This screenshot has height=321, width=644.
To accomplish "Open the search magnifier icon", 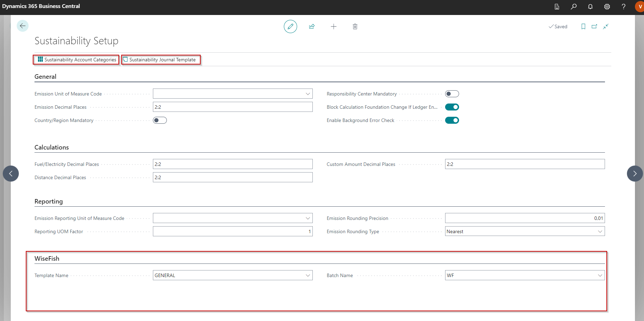I will (x=573, y=7).
